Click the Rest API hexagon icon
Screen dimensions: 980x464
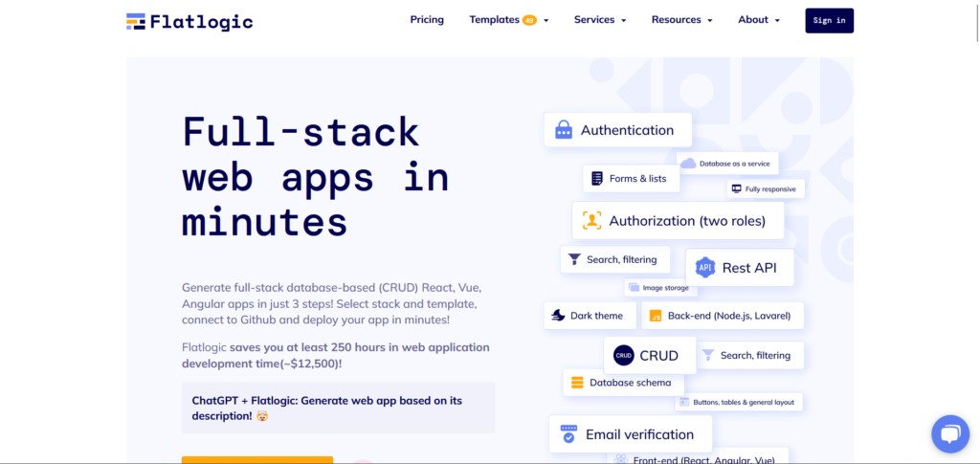pos(705,268)
